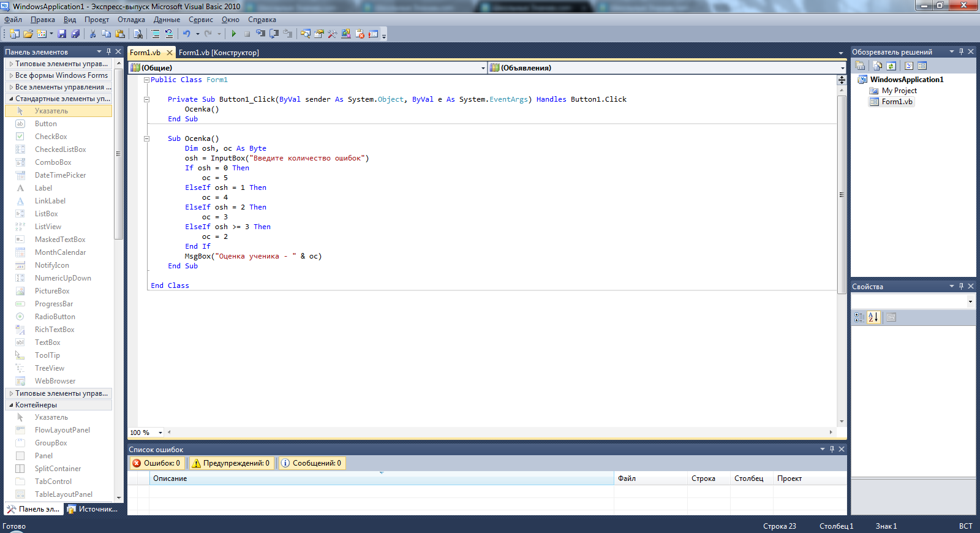
Task: Switch to Form1.vb [Конструктор] tab
Action: coord(219,53)
